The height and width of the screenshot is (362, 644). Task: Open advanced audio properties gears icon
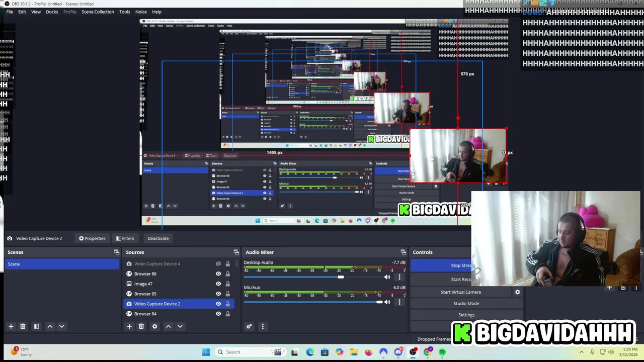click(x=249, y=326)
